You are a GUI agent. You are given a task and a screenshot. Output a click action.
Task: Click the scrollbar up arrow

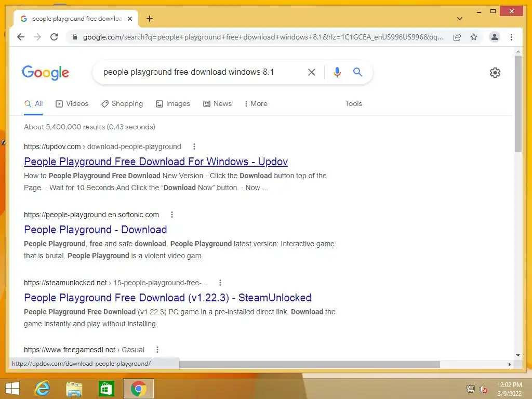[x=518, y=51]
